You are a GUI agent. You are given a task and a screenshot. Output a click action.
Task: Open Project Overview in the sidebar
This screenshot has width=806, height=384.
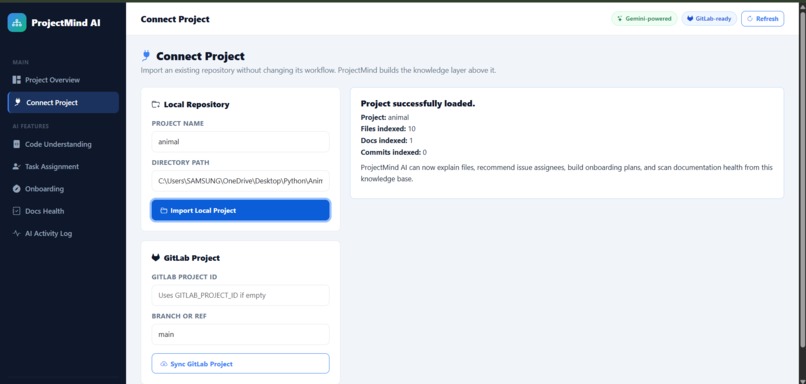(63, 80)
